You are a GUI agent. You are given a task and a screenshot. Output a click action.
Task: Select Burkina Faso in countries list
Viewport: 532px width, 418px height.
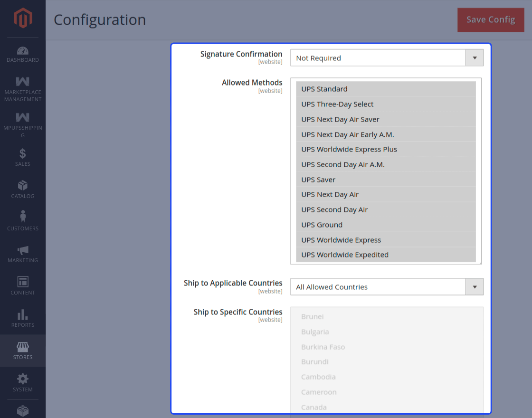click(x=387, y=347)
